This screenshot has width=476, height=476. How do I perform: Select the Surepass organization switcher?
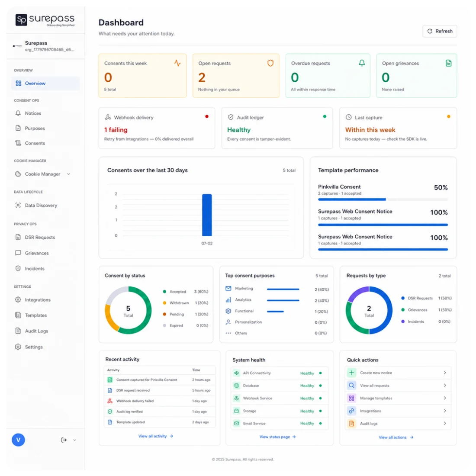click(45, 46)
